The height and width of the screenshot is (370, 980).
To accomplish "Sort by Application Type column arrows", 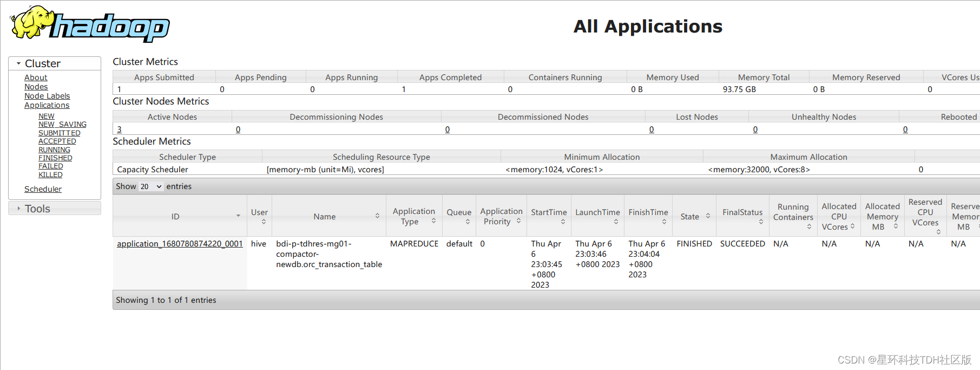I will coord(433,220).
